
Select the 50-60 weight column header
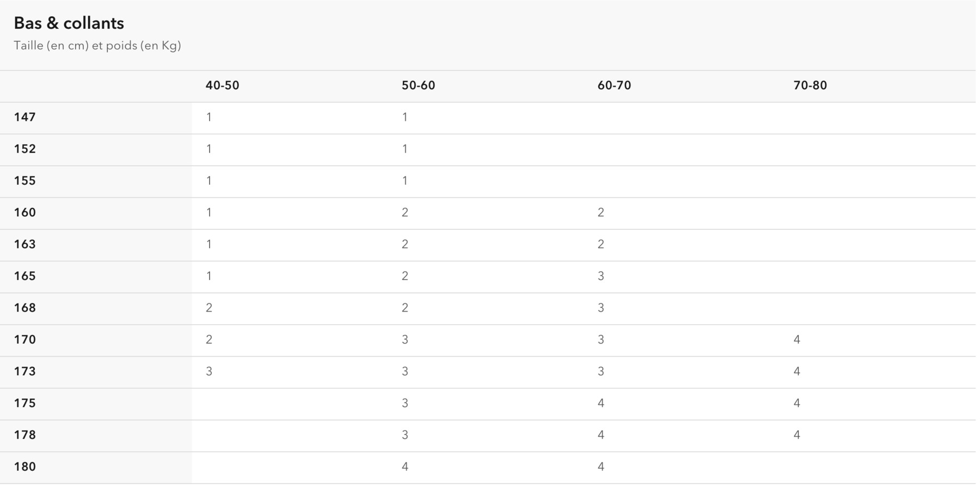coord(418,86)
